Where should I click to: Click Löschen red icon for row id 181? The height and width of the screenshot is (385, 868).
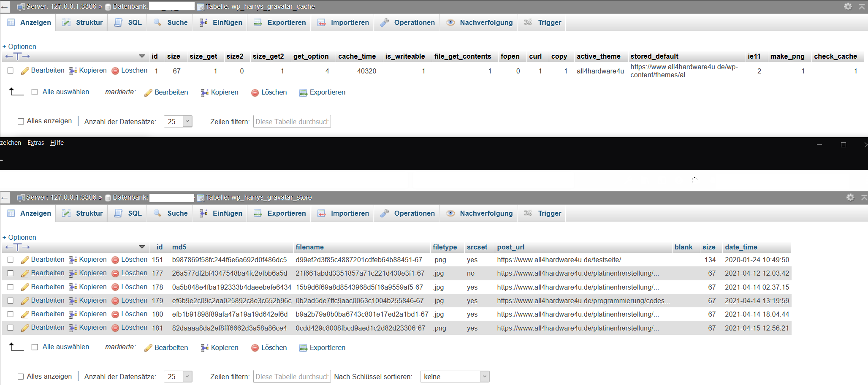click(115, 328)
